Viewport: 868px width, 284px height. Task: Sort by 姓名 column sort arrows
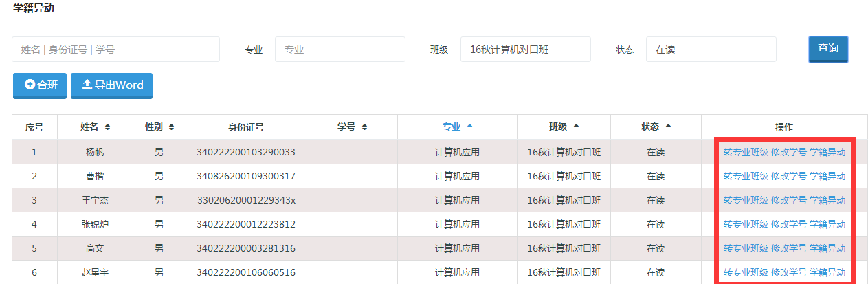(x=107, y=127)
